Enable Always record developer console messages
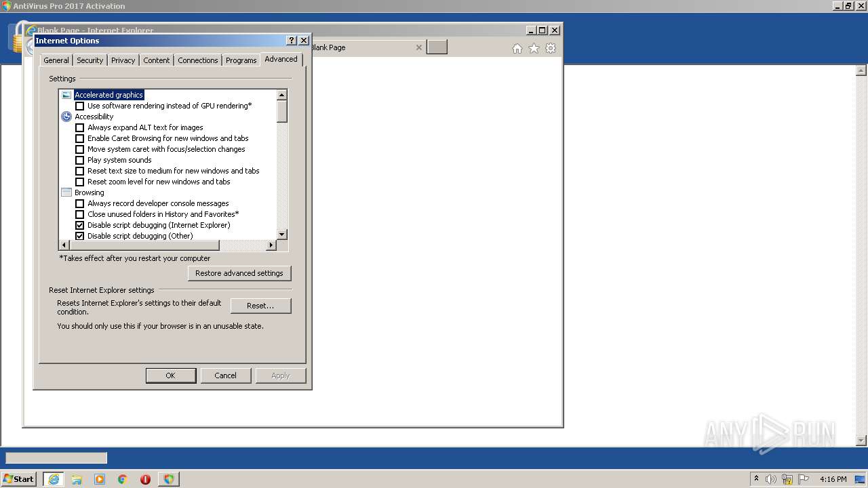Viewport: 868px width, 488px height. (x=79, y=203)
